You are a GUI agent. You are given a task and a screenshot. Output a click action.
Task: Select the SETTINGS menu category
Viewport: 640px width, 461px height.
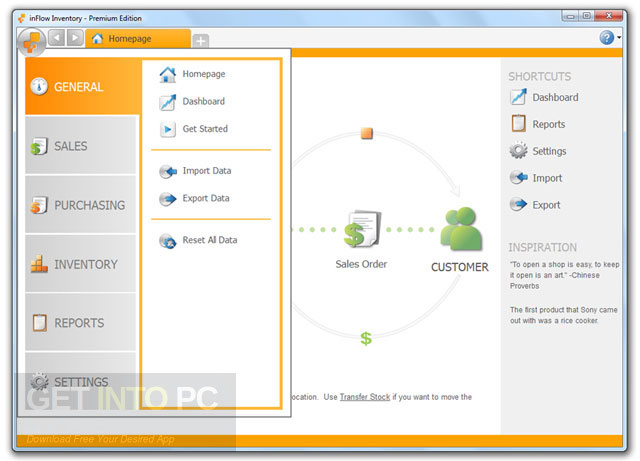click(80, 382)
